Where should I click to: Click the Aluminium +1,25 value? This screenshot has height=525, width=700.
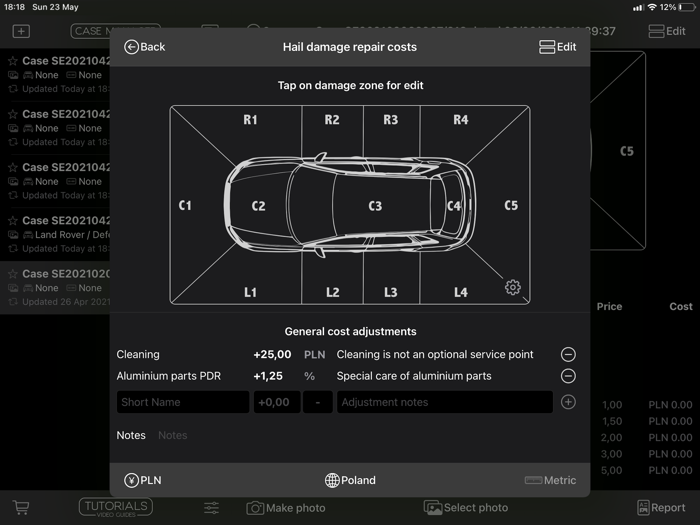point(268,376)
